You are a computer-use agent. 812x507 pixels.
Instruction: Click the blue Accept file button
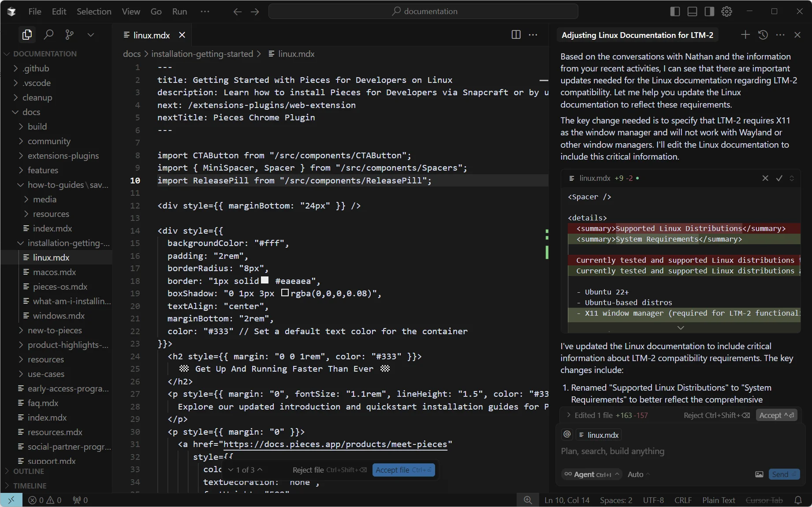403,470
